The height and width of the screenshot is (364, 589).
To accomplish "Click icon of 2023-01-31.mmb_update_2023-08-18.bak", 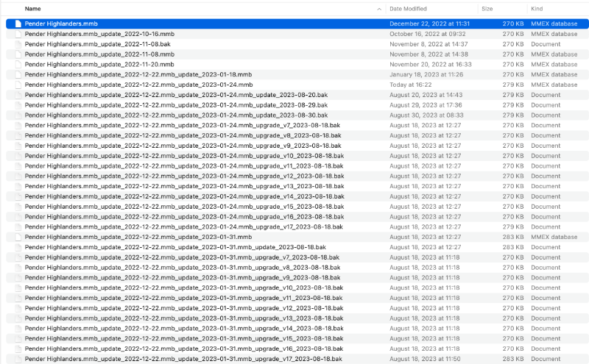I will (18, 246).
